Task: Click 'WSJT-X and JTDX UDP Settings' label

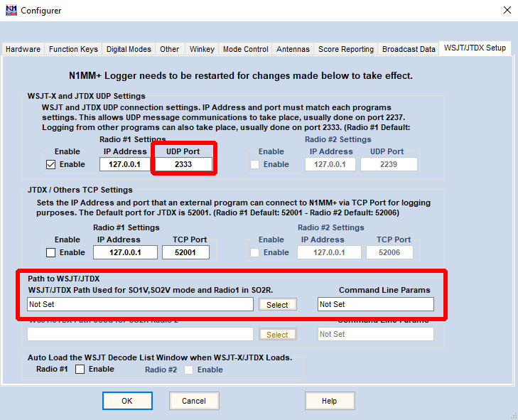Action: [x=87, y=96]
